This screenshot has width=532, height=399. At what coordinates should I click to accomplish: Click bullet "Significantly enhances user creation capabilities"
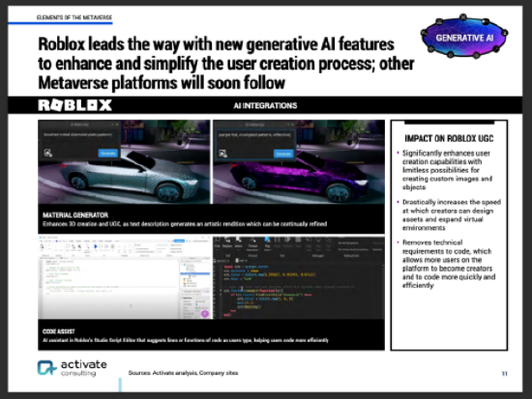click(447, 170)
